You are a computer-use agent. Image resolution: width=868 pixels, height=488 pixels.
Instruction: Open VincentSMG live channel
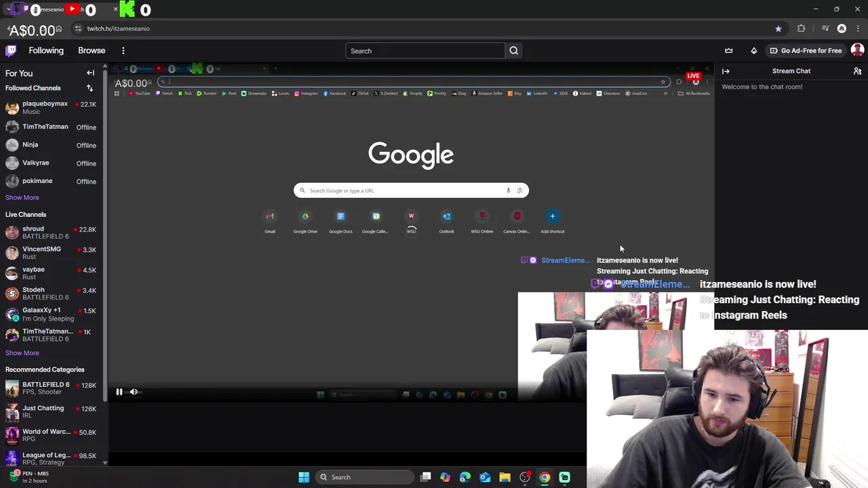point(51,253)
